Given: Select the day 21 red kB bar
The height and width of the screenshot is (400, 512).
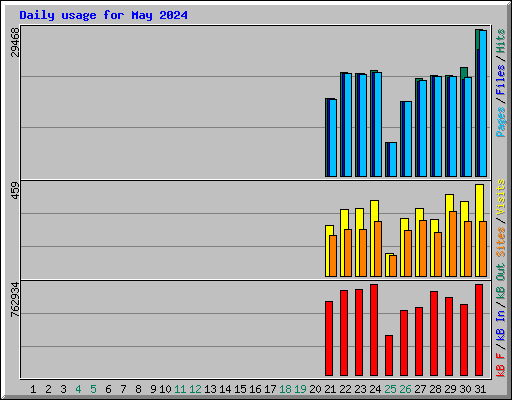Looking at the screenshot, I should click(329, 338).
